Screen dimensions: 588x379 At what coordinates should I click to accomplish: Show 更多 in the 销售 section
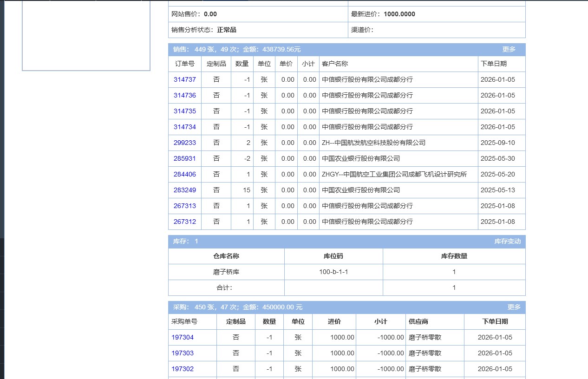pyautogui.click(x=509, y=49)
